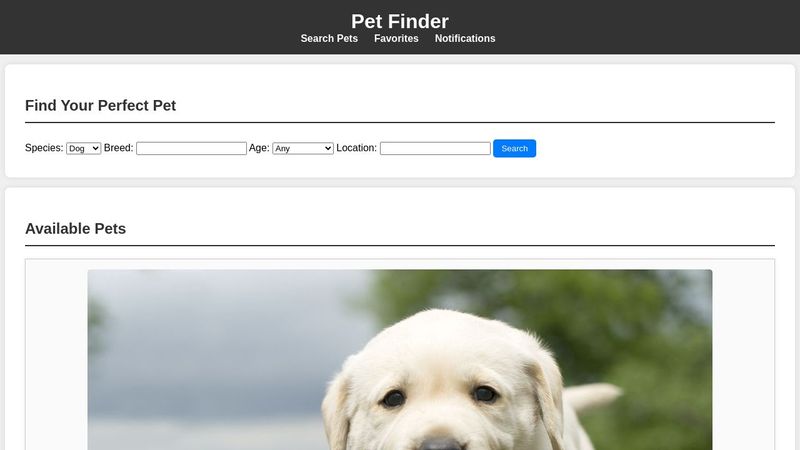
Task: Open the Search Pets nav link
Action: click(329, 38)
